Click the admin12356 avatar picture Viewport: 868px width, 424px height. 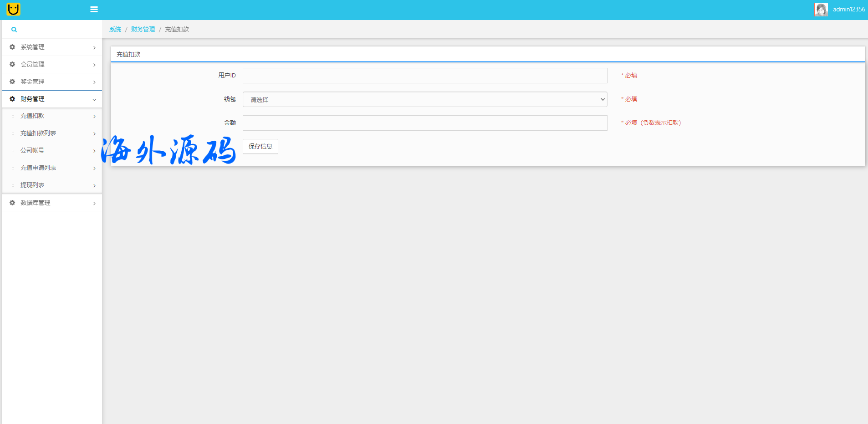[821, 10]
